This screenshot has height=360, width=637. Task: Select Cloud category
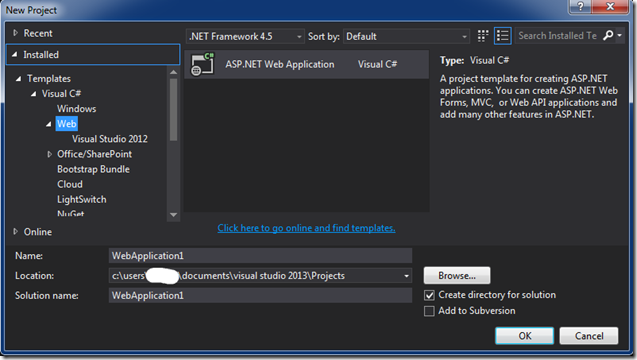click(69, 184)
